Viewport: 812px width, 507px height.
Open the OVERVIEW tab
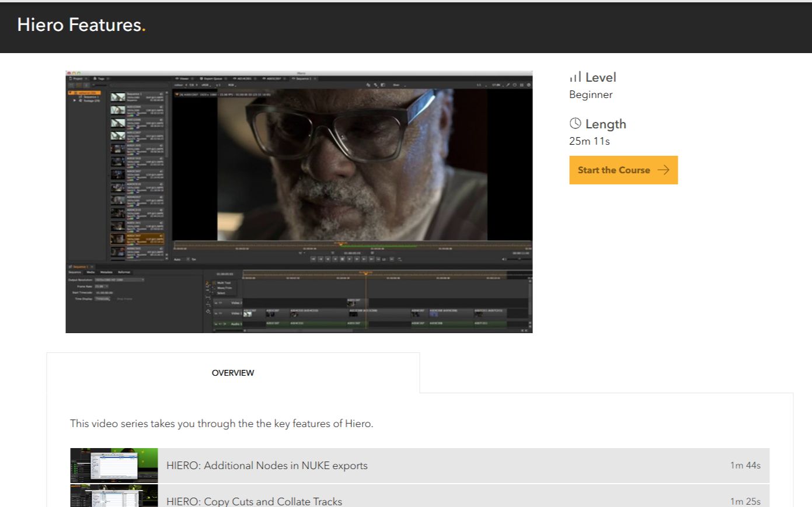[233, 373]
